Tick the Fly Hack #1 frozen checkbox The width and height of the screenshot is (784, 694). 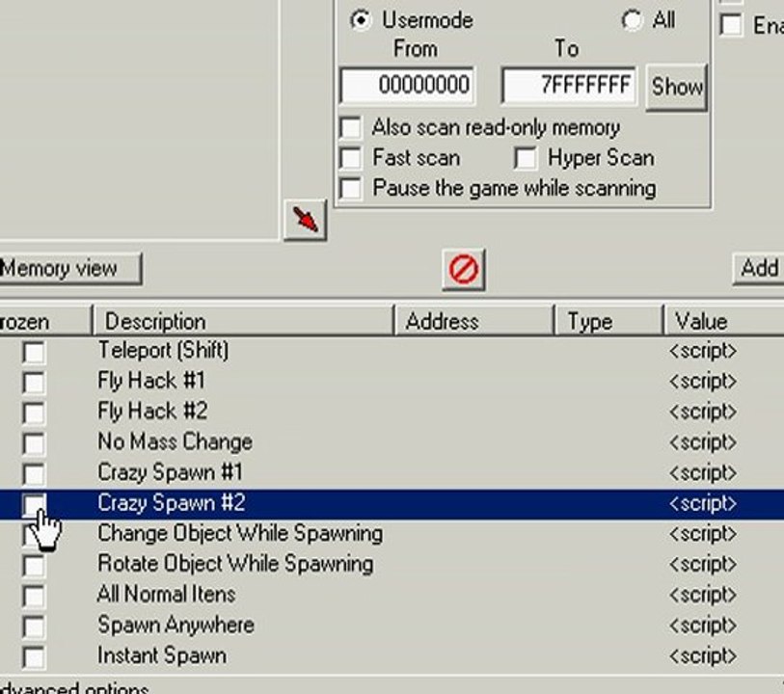coord(34,383)
